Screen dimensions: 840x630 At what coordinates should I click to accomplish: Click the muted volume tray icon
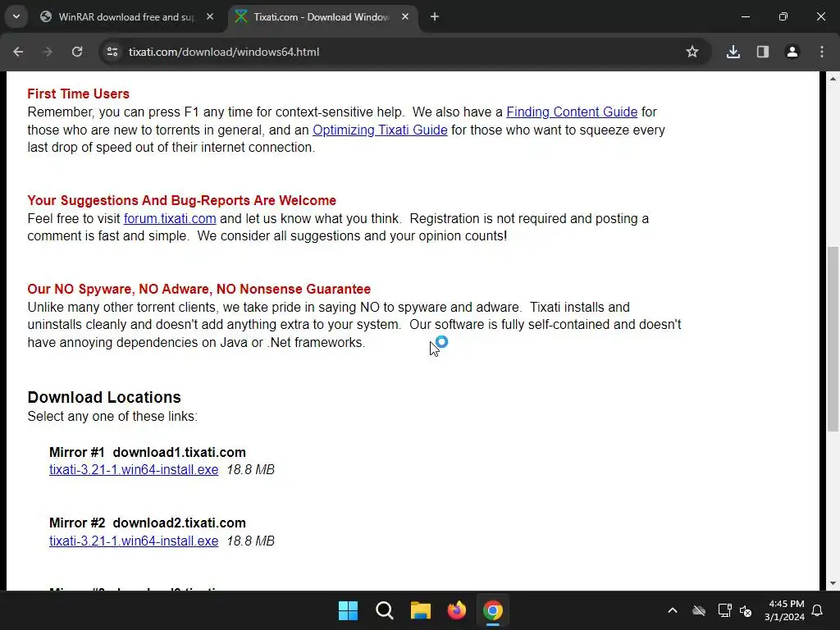pyautogui.click(x=746, y=610)
